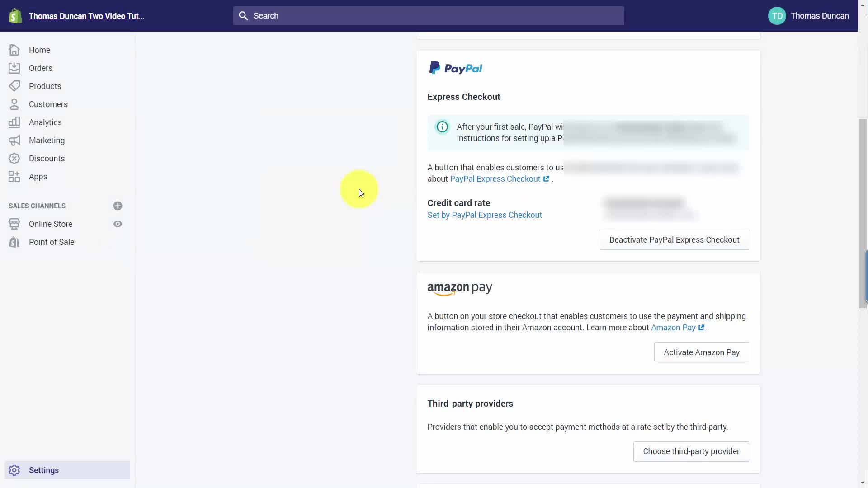Click the Settings gear icon

pyautogui.click(x=14, y=470)
